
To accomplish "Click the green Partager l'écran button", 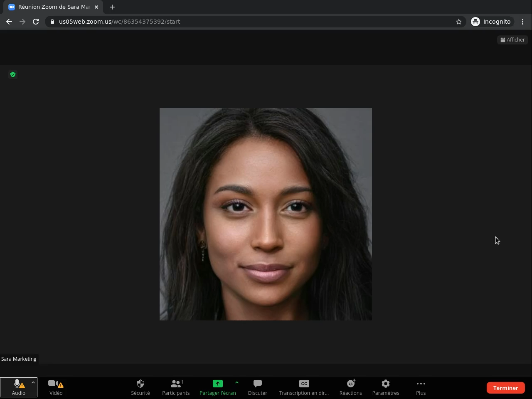I will [218, 387].
